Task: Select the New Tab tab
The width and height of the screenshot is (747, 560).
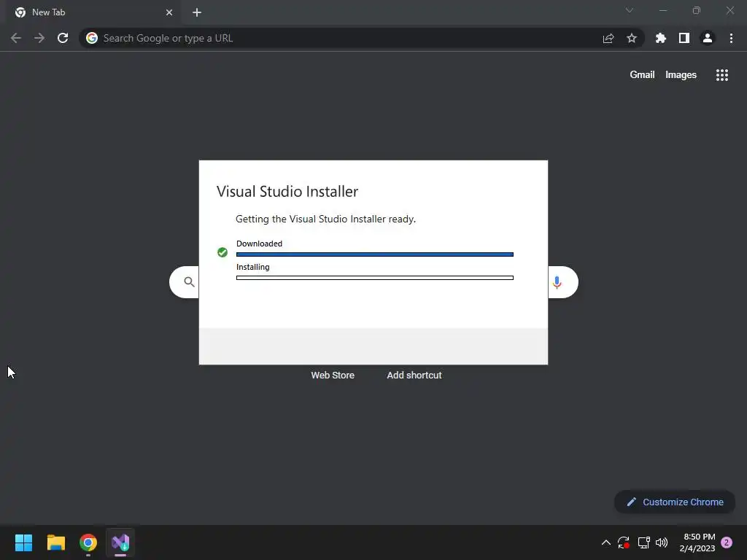Action: coord(93,12)
